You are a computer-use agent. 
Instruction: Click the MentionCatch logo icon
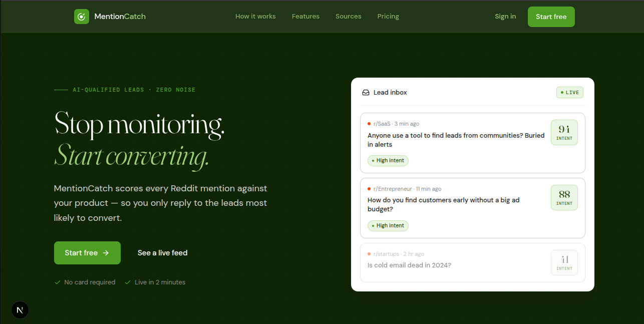82,17
